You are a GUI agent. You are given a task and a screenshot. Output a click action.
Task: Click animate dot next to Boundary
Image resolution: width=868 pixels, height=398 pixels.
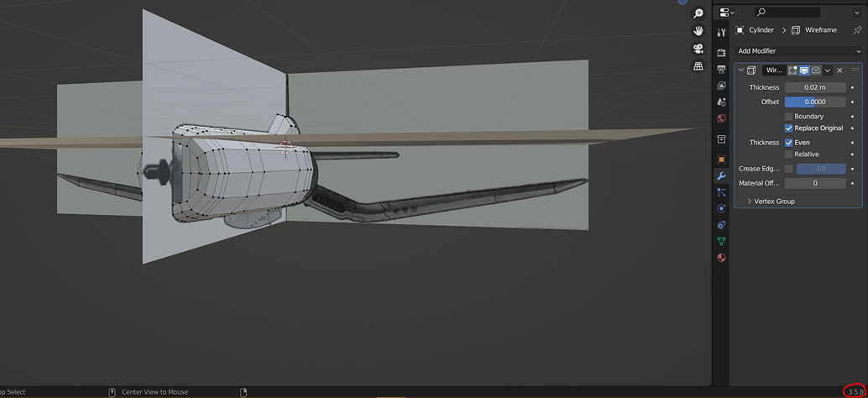click(x=853, y=116)
